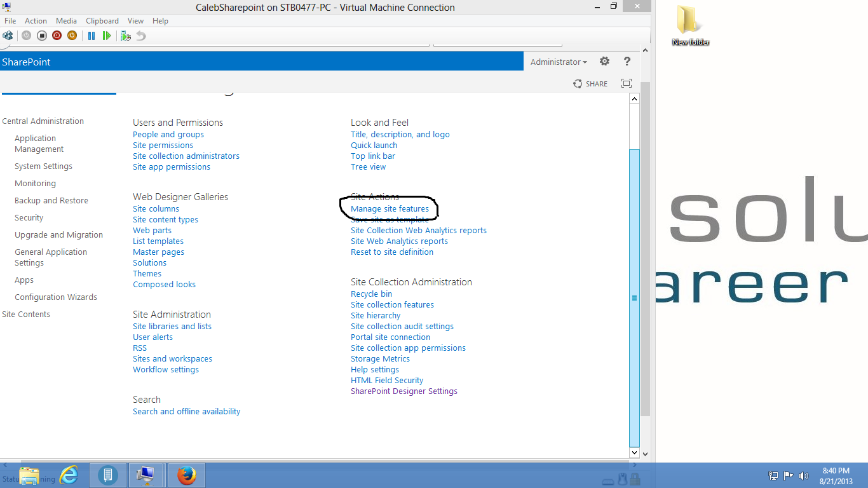This screenshot has width=868, height=488.
Task: Open Upgrade and Migration in sidebar
Action: point(58,235)
